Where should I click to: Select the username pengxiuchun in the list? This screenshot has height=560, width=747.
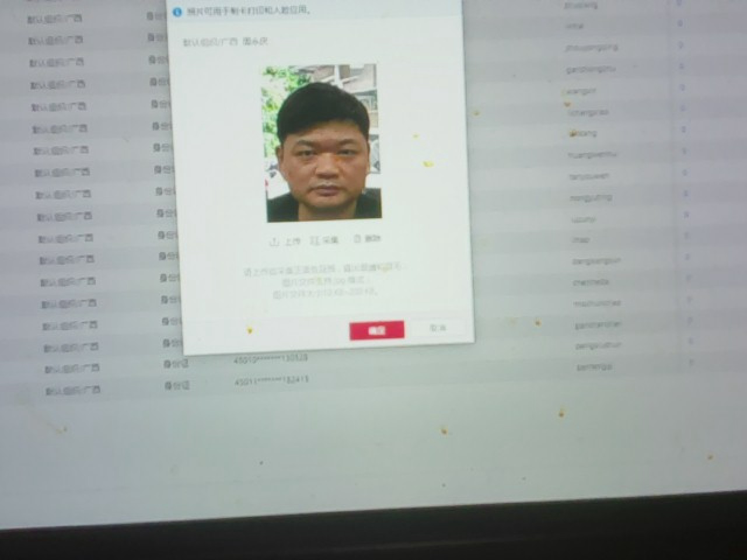(598, 345)
